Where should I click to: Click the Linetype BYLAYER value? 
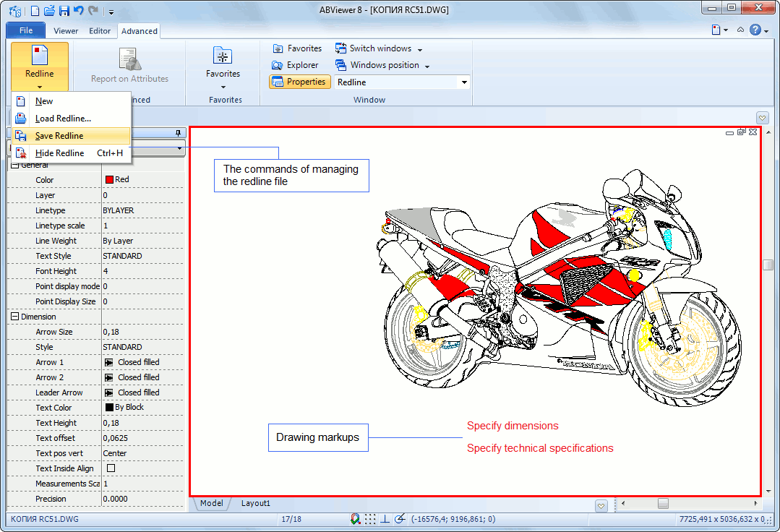(119, 210)
